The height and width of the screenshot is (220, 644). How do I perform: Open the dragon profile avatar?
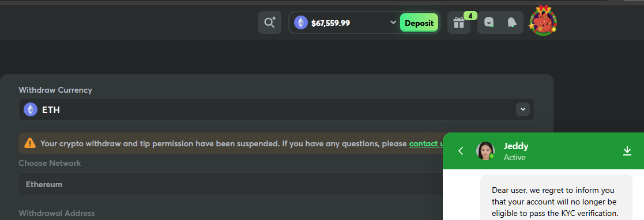click(x=543, y=21)
